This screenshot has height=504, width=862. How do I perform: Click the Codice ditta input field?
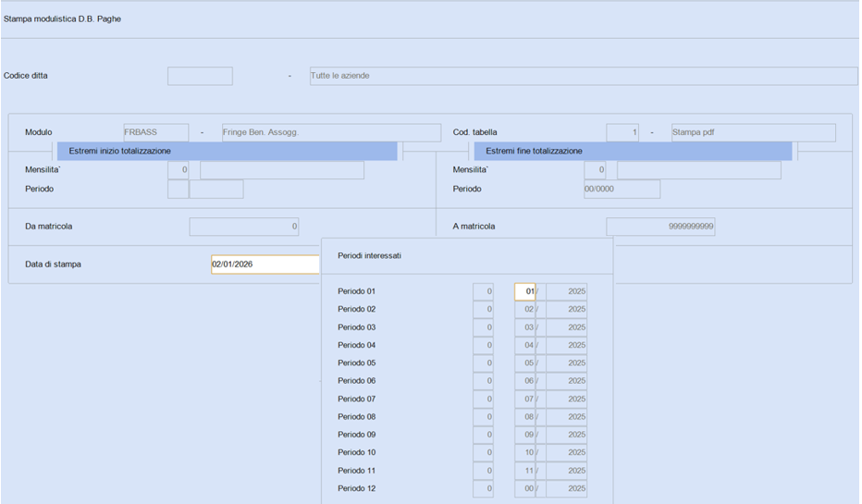pyautogui.click(x=200, y=76)
